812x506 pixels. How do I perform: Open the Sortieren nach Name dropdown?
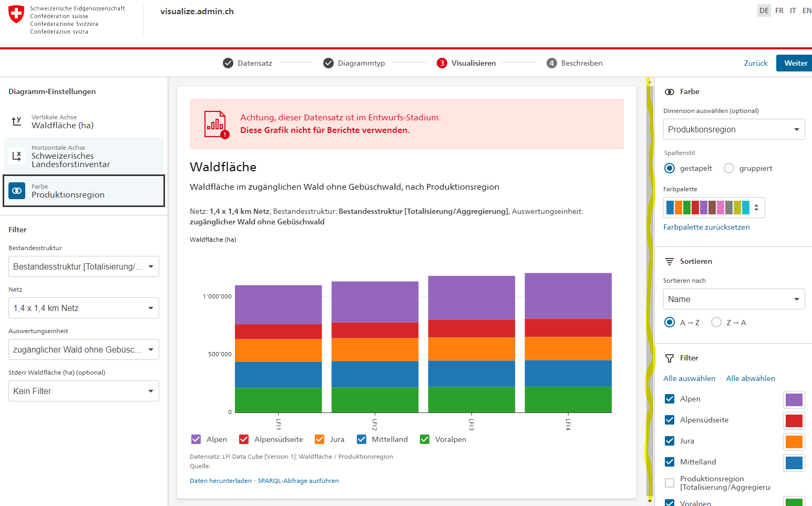point(734,299)
